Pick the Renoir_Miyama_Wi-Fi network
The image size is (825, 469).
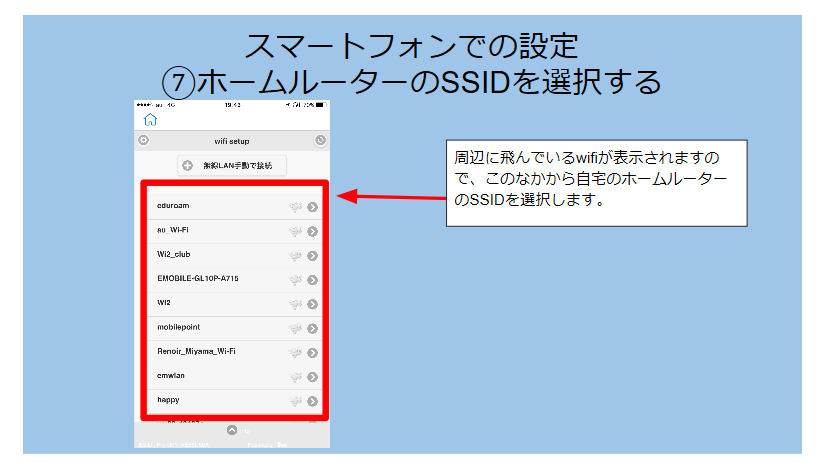[x=196, y=351]
